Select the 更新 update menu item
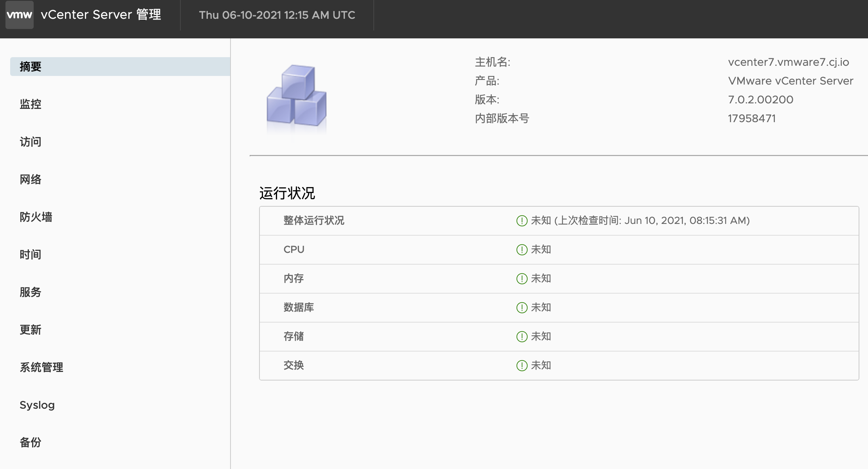868x469 pixels. (31, 330)
